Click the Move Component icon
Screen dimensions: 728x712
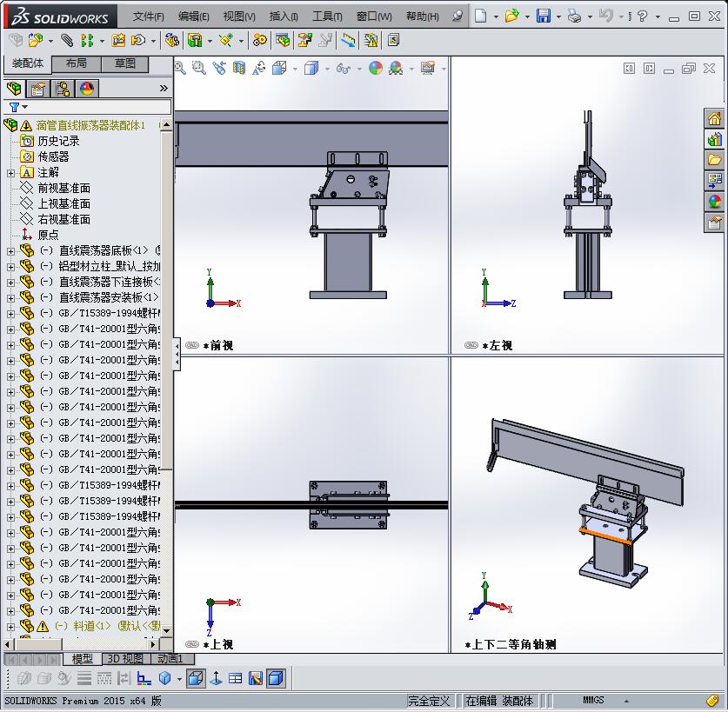click(x=138, y=40)
